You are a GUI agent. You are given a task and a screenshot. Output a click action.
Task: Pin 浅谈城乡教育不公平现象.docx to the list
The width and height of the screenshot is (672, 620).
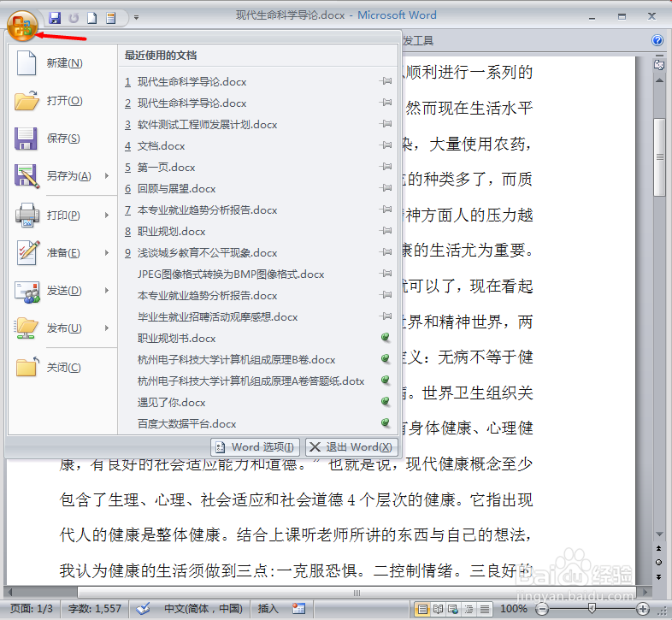click(386, 252)
